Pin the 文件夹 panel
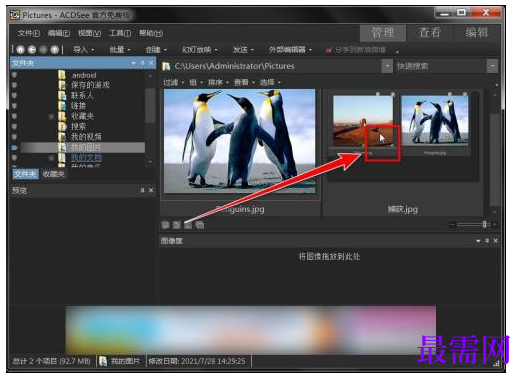The height and width of the screenshot is (381, 529). 143,63
